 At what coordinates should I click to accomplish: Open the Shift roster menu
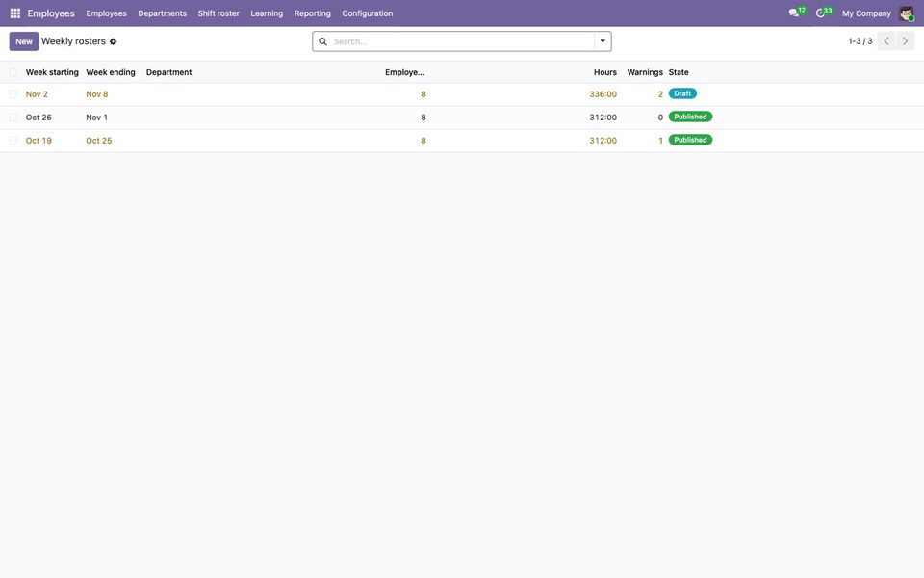(x=218, y=13)
